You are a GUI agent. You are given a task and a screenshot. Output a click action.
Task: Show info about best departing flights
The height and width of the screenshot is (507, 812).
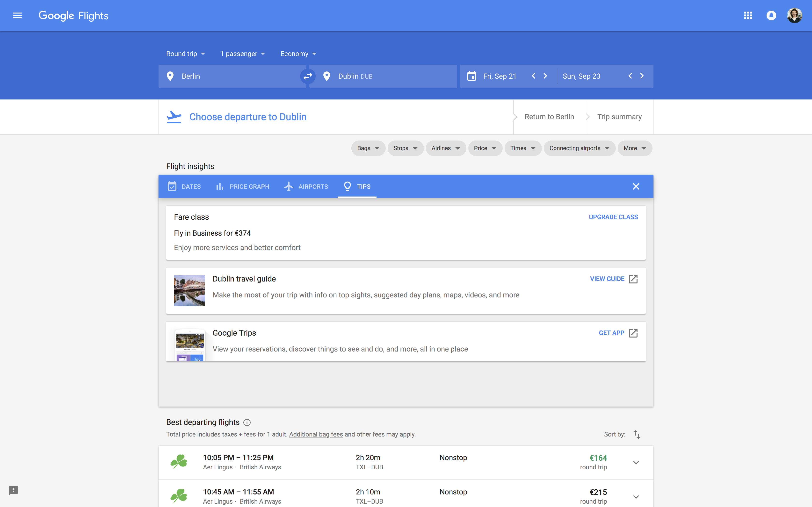(247, 422)
